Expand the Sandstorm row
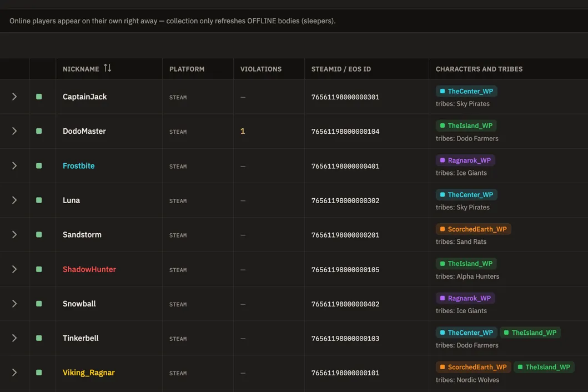The image size is (588, 392). point(14,235)
